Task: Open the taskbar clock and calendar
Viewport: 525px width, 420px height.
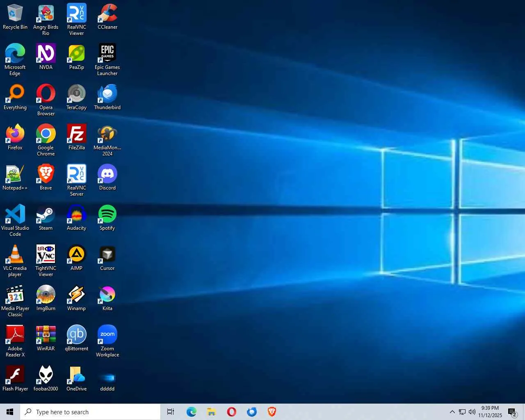Action: point(490,412)
